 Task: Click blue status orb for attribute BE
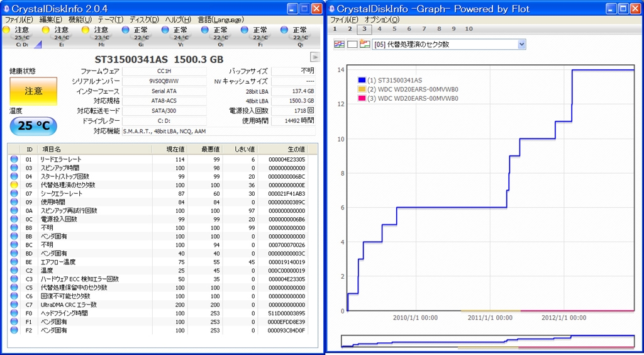(14, 262)
